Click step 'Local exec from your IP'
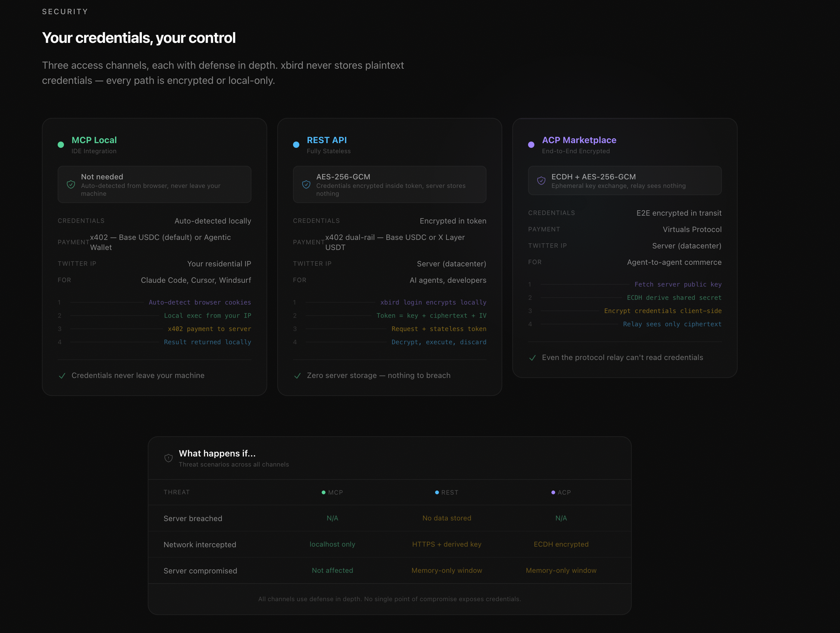 [x=207, y=316]
